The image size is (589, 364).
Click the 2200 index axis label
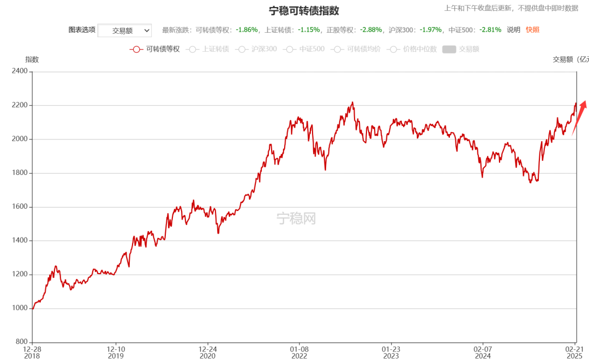(20, 105)
